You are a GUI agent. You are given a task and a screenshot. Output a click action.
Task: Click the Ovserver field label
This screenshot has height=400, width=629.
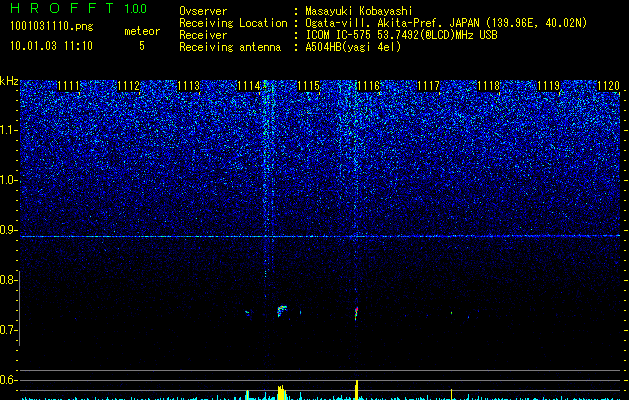pyautogui.click(x=203, y=11)
